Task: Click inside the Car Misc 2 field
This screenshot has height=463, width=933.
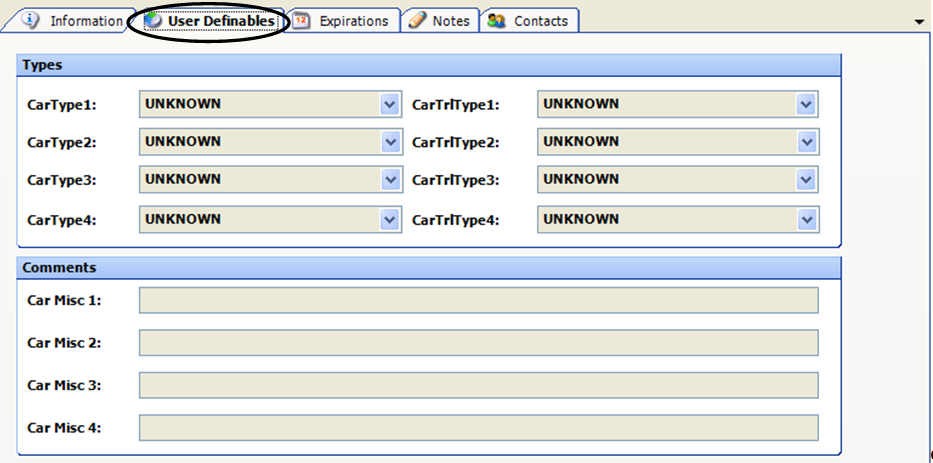Action: point(478,343)
